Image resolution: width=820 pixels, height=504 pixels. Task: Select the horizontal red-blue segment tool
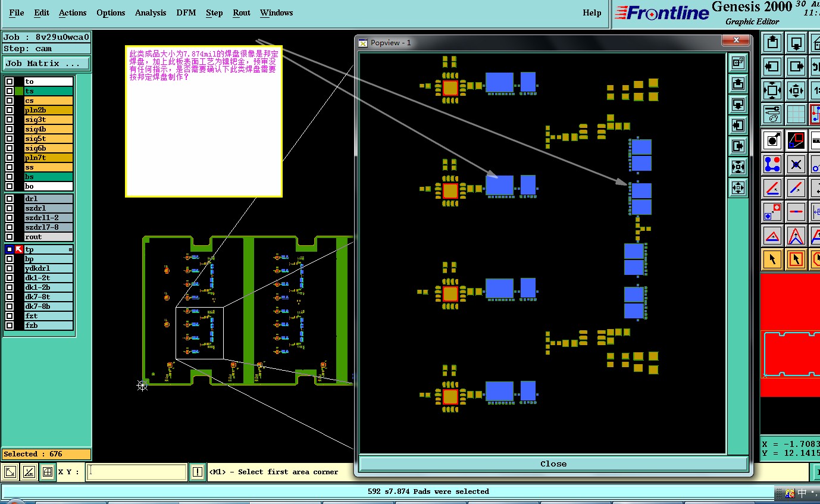(x=796, y=212)
